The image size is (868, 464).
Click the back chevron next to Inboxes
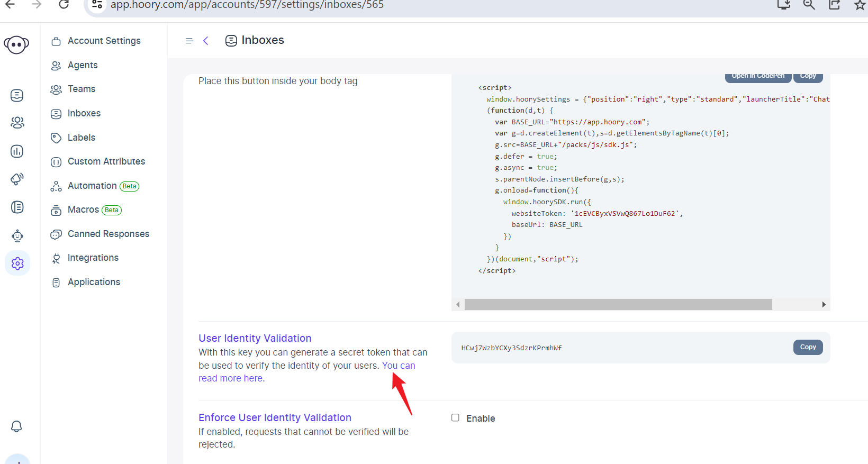click(x=206, y=41)
